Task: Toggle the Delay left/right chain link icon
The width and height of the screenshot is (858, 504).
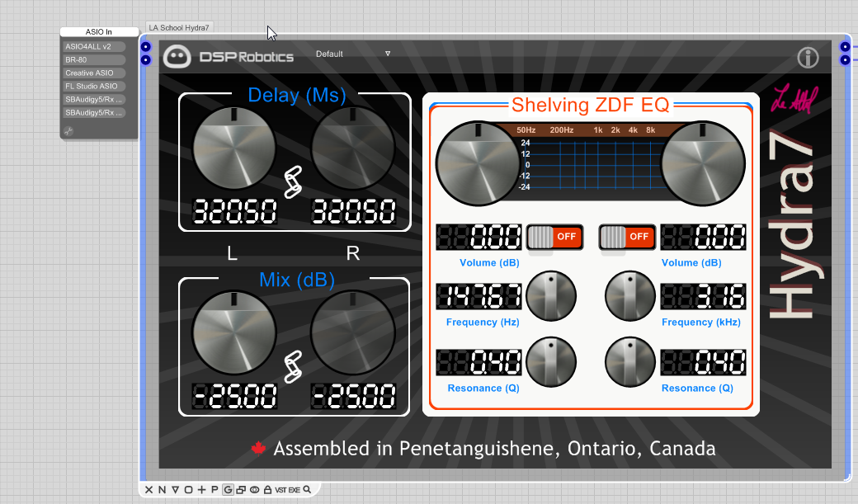Action: pyautogui.click(x=293, y=182)
